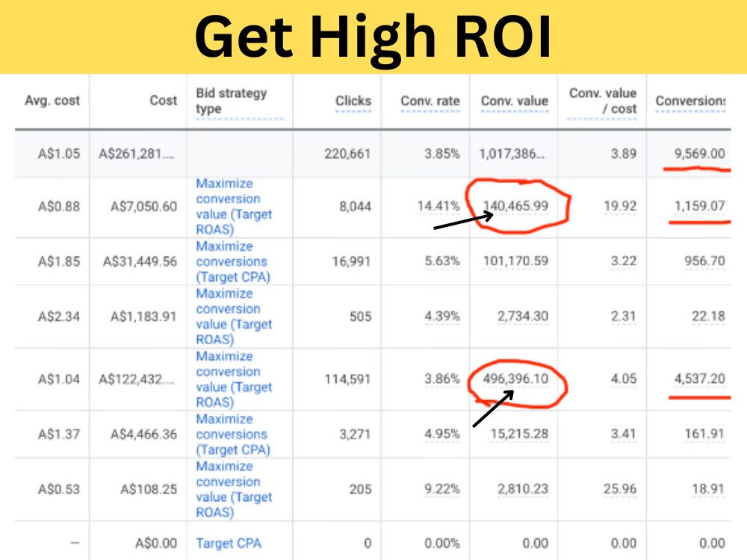This screenshot has height=560, width=747.
Task: Click the 3,271 clicks cell
Action: (x=355, y=435)
